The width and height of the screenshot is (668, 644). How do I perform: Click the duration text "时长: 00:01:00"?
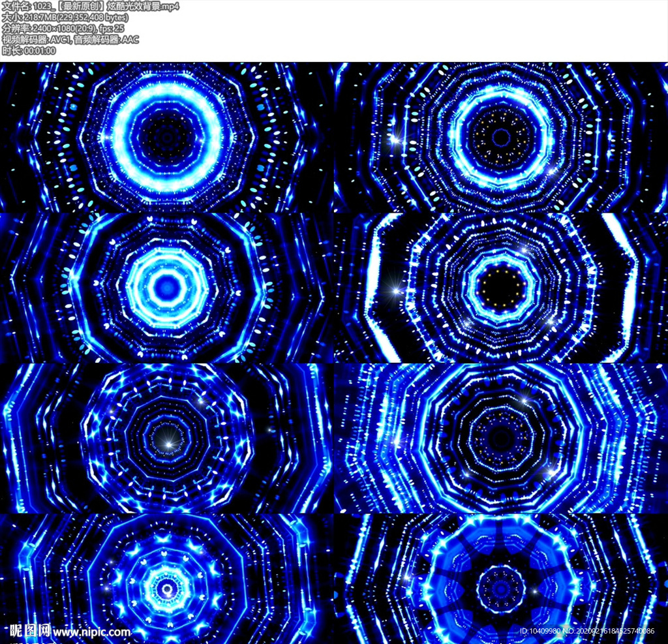tap(29, 51)
